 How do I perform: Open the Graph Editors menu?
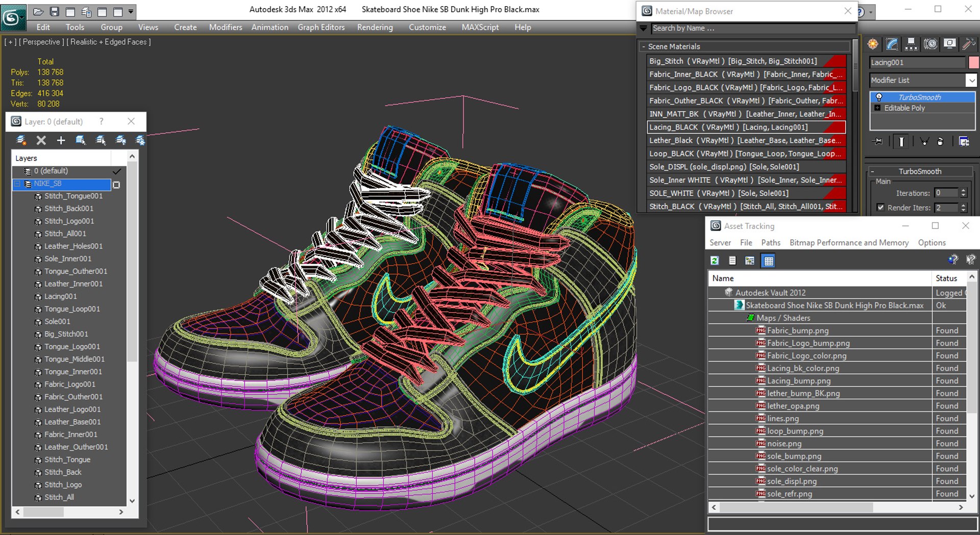click(321, 27)
